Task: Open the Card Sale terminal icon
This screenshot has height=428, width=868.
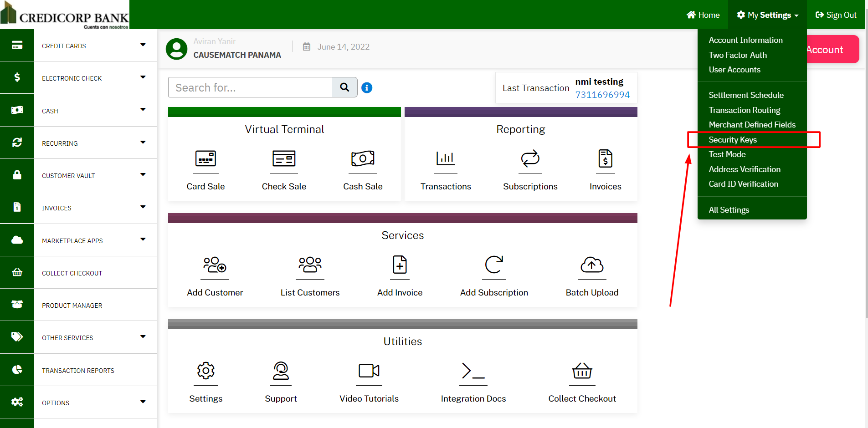Action: click(x=205, y=158)
